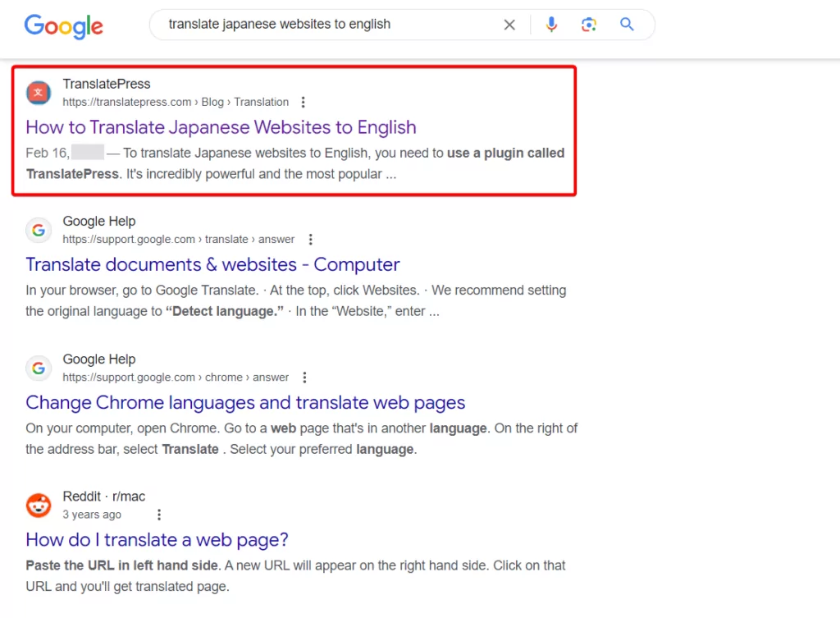
Task: Click TranslatePress site name
Action: (107, 85)
